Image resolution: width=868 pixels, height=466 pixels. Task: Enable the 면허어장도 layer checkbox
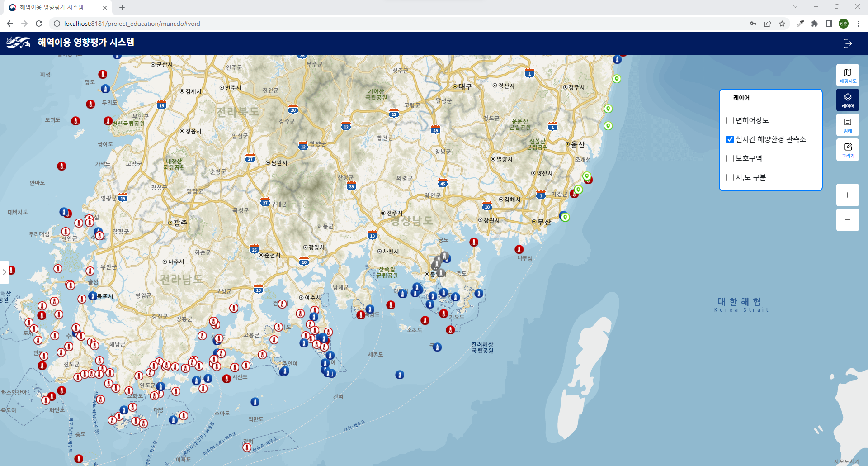[730, 120]
